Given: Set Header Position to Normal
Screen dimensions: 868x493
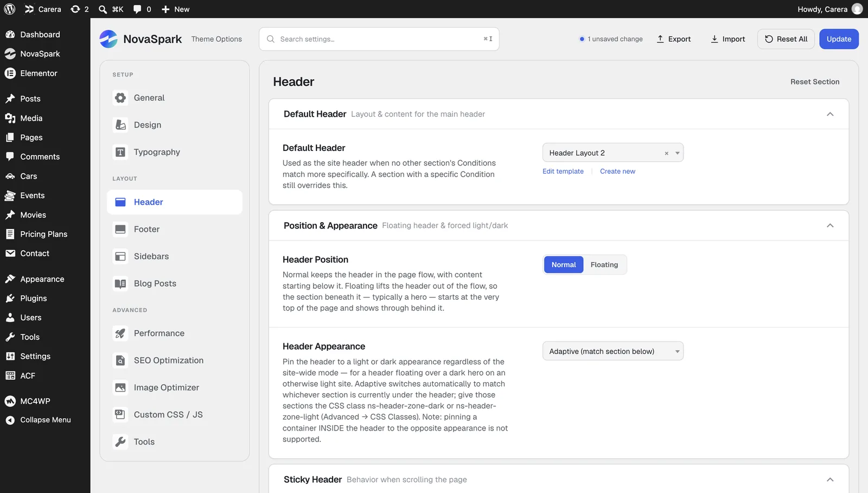Looking at the screenshot, I should coord(564,265).
